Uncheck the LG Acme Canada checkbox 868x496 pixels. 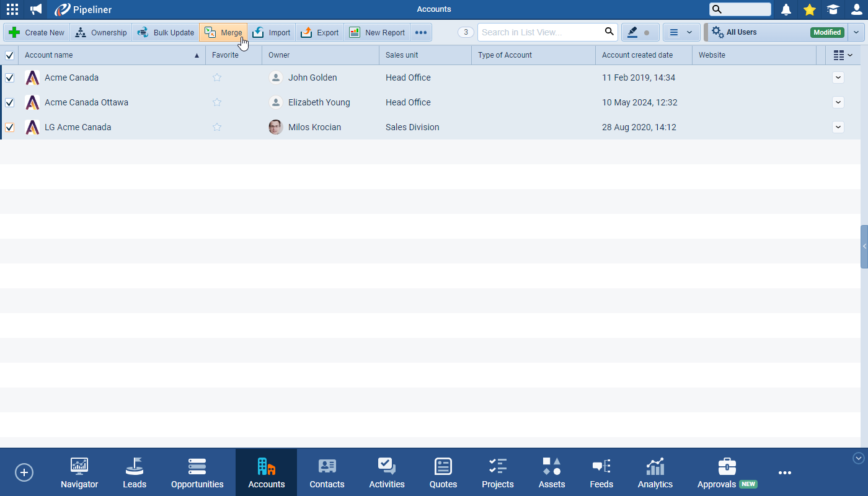[10, 127]
